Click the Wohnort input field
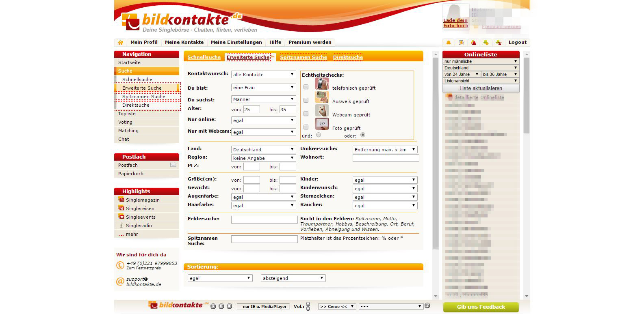The height and width of the screenshot is (314, 644). click(386, 158)
